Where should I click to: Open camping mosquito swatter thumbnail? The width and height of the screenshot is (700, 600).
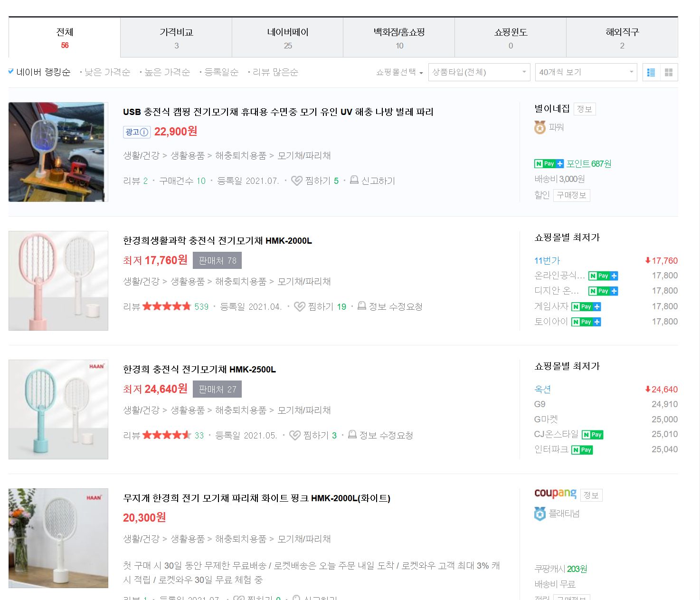pyautogui.click(x=58, y=152)
